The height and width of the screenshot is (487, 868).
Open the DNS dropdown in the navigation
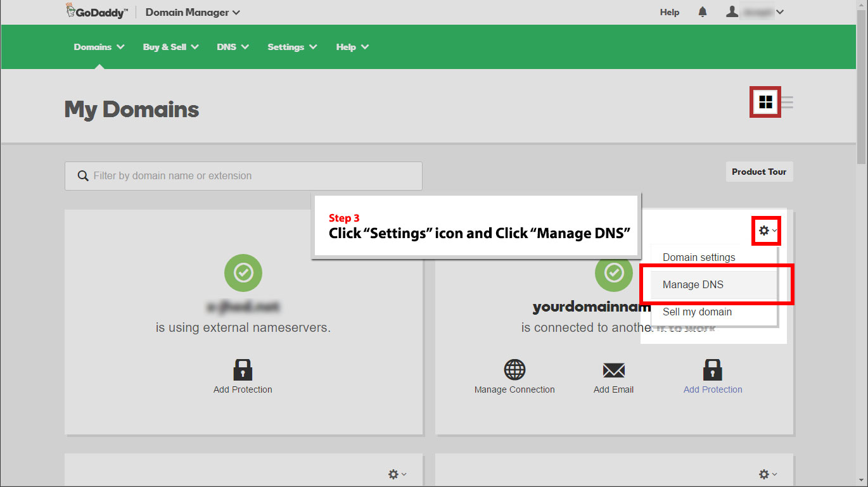pyautogui.click(x=232, y=46)
